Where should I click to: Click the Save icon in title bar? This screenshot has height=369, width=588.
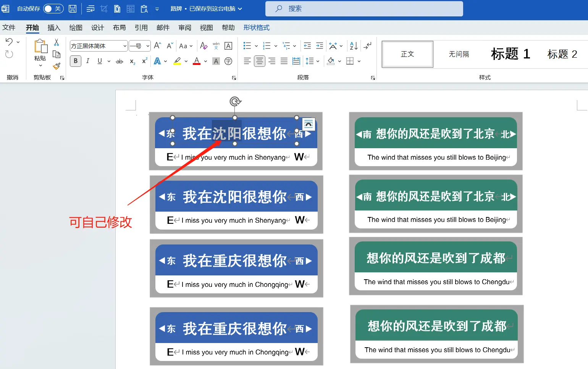[x=73, y=9]
